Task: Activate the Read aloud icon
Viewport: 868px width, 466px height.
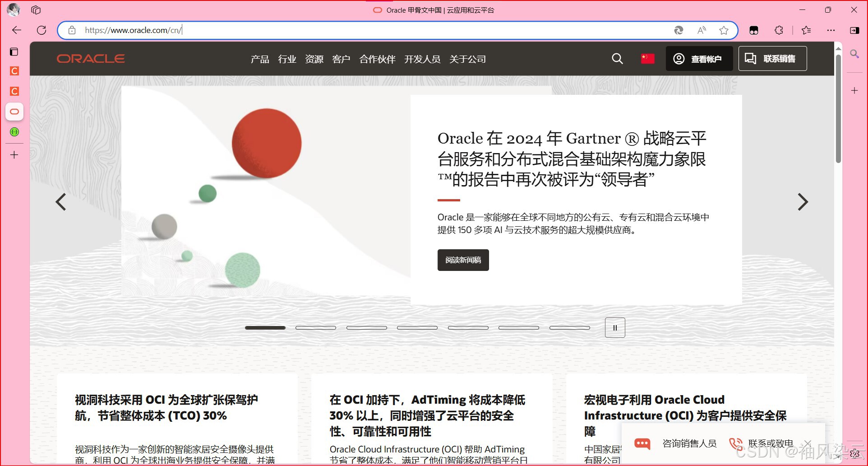Action: coord(702,30)
